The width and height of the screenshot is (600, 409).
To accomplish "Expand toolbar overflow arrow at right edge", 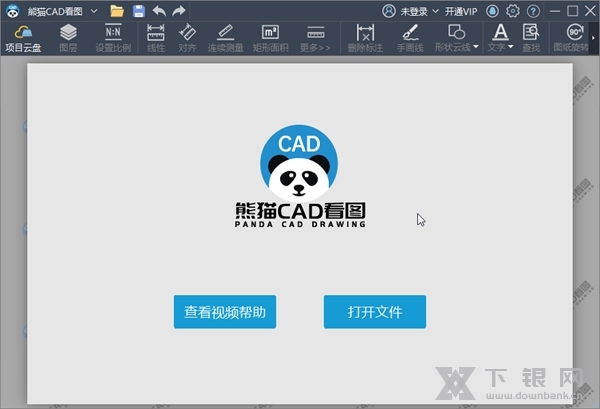I will (x=593, y=38).
